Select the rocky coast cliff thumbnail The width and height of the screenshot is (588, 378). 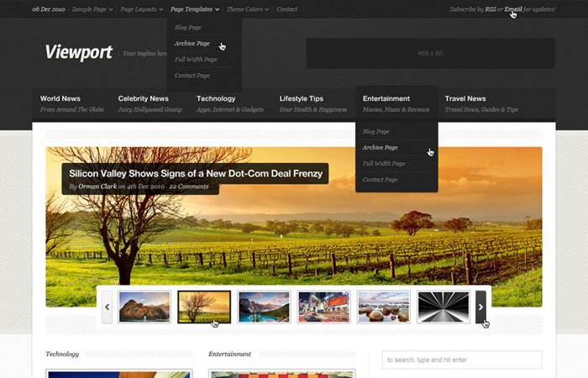[144, 307]
